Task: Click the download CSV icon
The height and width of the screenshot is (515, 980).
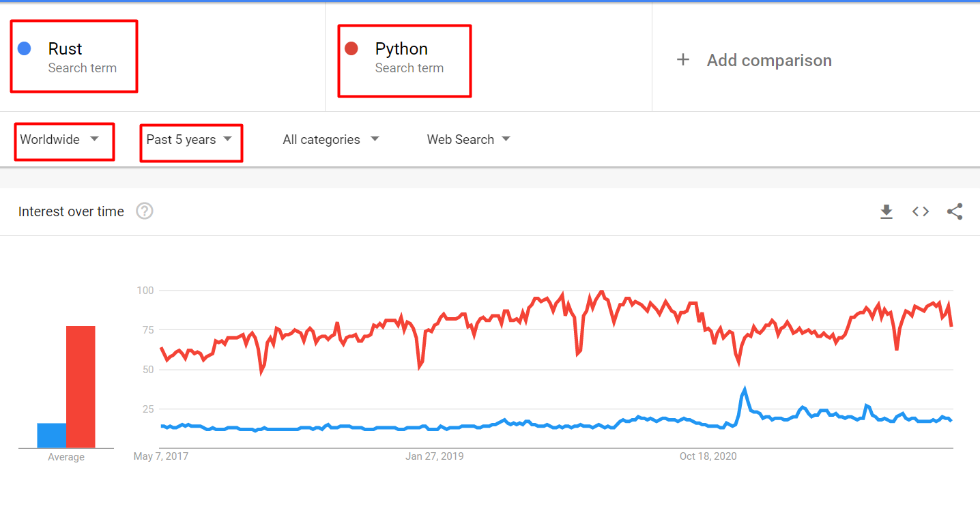Action: (886, 212)
